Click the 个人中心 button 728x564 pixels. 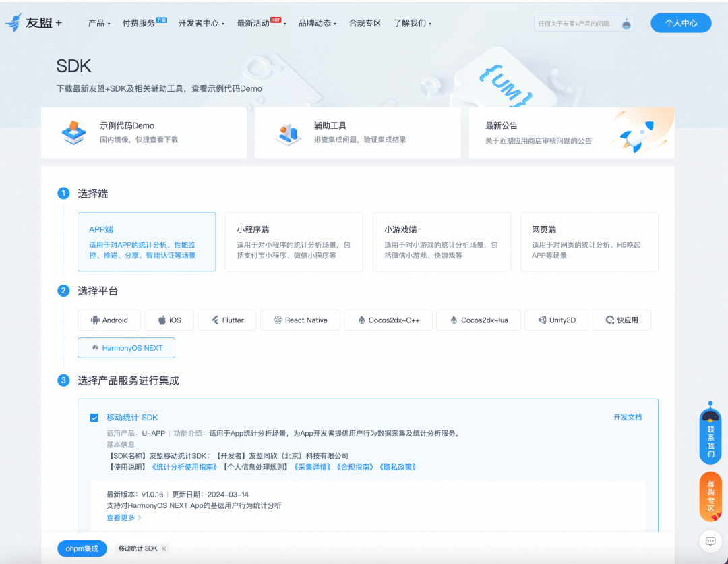[681, 23]
